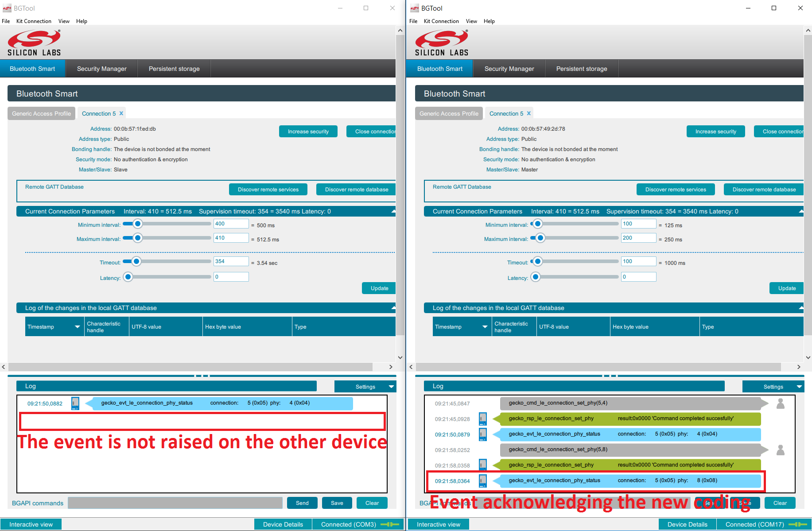Viewport: 812px width, 531px height.
Task: Click Maximum interval field showing 200
Action: pyautogui.click(x=638, y=238)
